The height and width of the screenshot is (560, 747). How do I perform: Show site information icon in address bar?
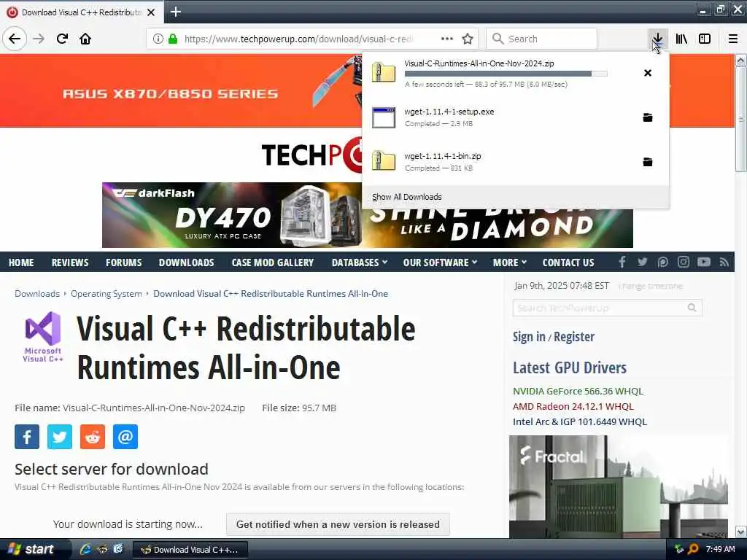[158, 39]
